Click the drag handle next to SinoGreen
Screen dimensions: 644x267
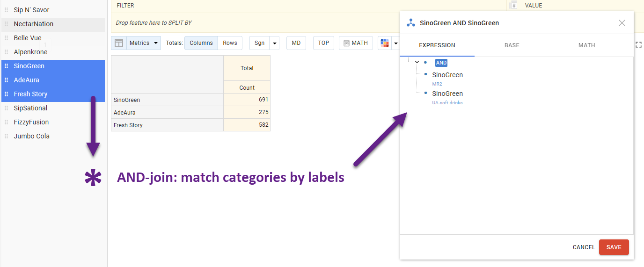7,66
